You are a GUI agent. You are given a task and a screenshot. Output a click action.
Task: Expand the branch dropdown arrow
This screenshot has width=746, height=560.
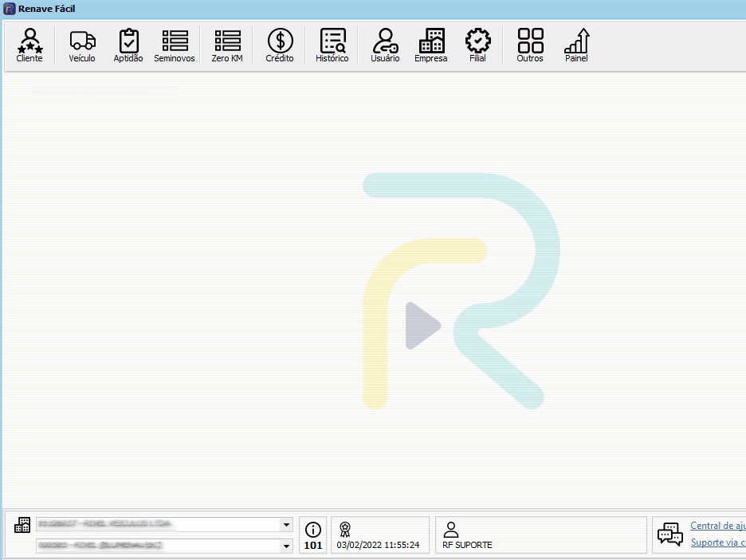pos(286,546)
